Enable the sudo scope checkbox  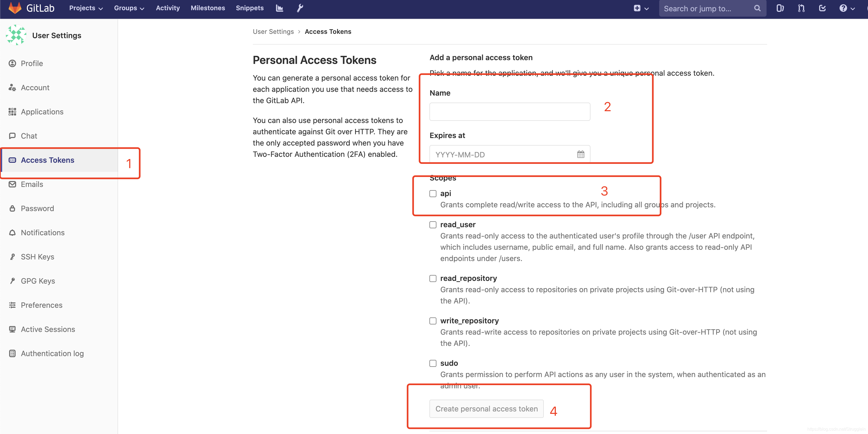(433, 363)
